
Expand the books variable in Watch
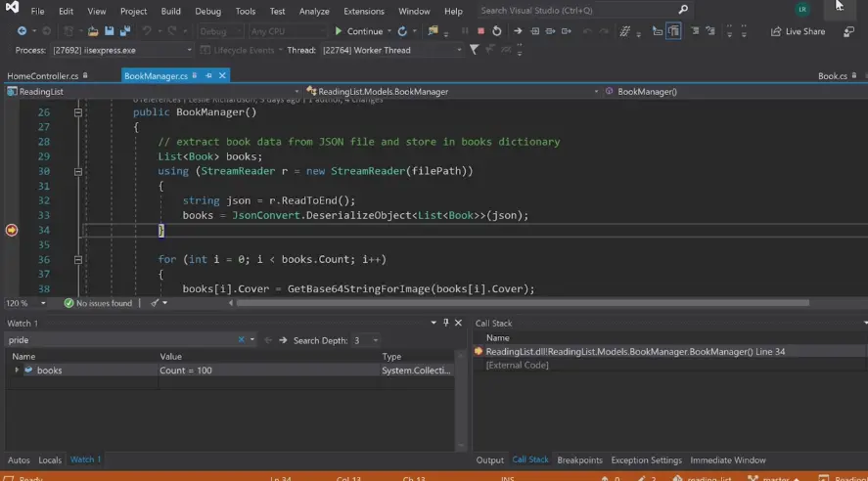point(17,371)
